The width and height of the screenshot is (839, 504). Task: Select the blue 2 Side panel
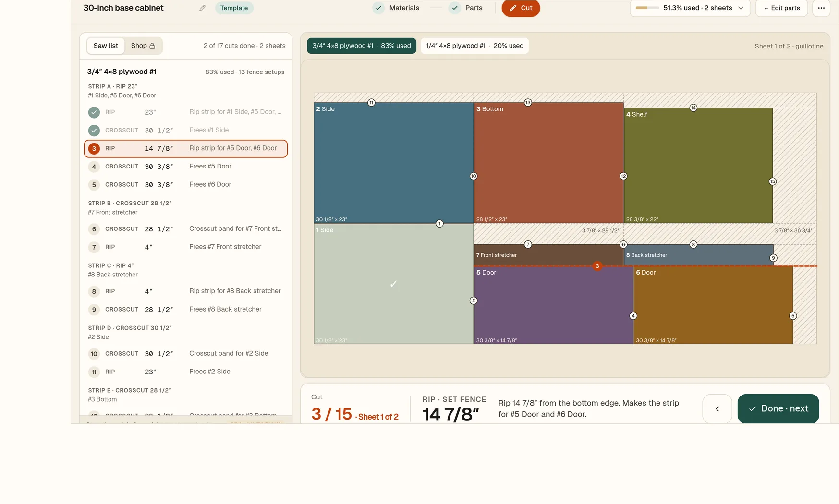click(x=394, y=163)
